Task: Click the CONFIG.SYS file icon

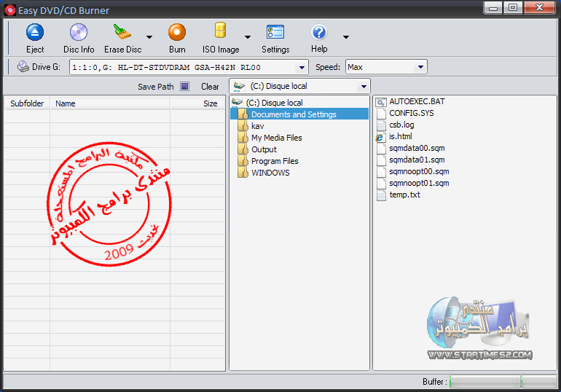Action: pyautogui.click(x=381, y=114)
